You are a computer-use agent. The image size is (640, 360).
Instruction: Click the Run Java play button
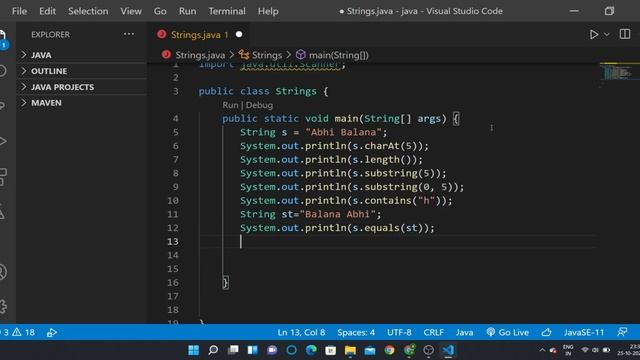click(594, 35)
